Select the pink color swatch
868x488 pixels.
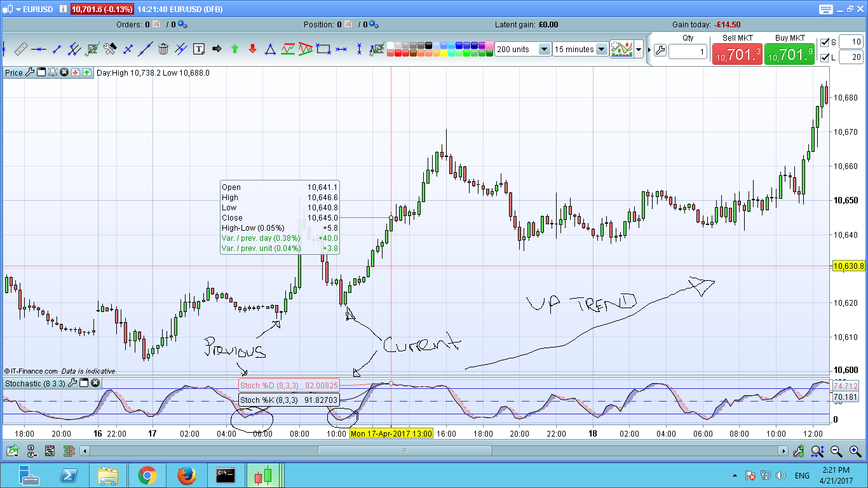[x=490, y=45]
